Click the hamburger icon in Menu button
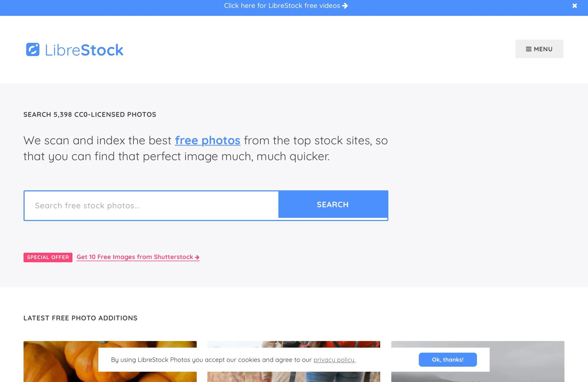This screenshot has width=588, height=382. [x=529, y=49]
